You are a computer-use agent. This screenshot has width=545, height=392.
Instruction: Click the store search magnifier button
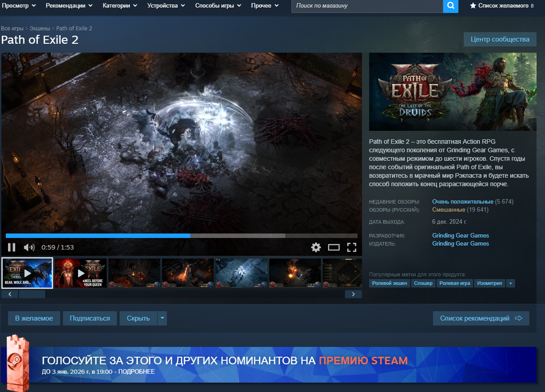click(x=451, y=6)
